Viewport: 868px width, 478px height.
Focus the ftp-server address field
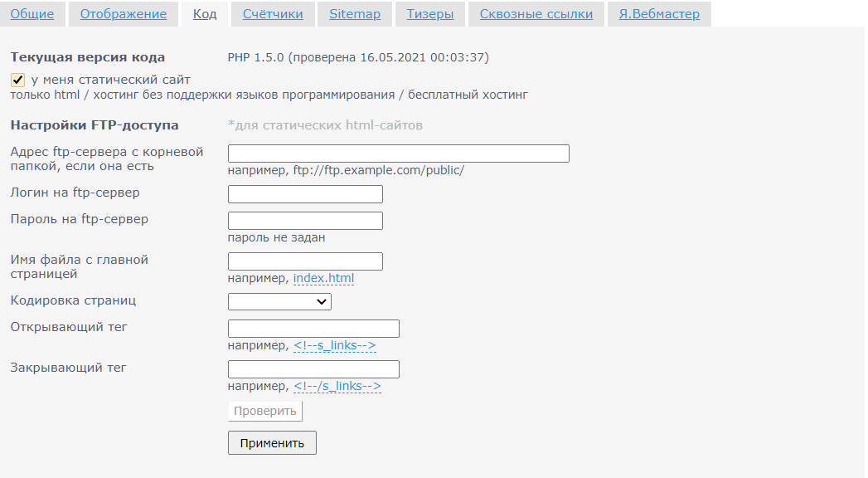pyautogui.click(x=399, y=154)
